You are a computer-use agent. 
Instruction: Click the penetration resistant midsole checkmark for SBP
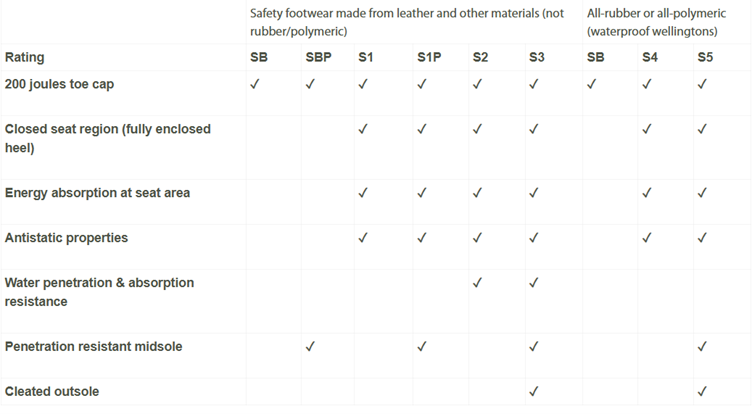pyautogui.click(x=310, y=347)
